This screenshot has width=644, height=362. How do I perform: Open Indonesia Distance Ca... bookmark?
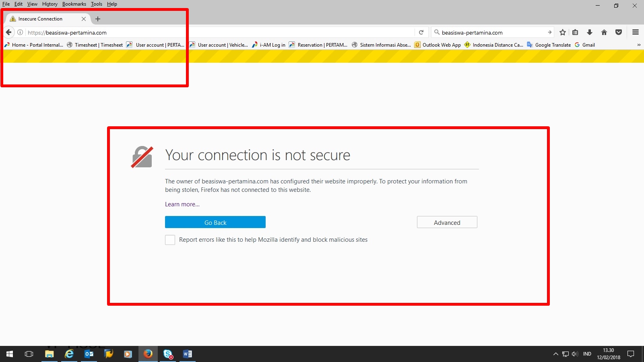coord(494,45)
